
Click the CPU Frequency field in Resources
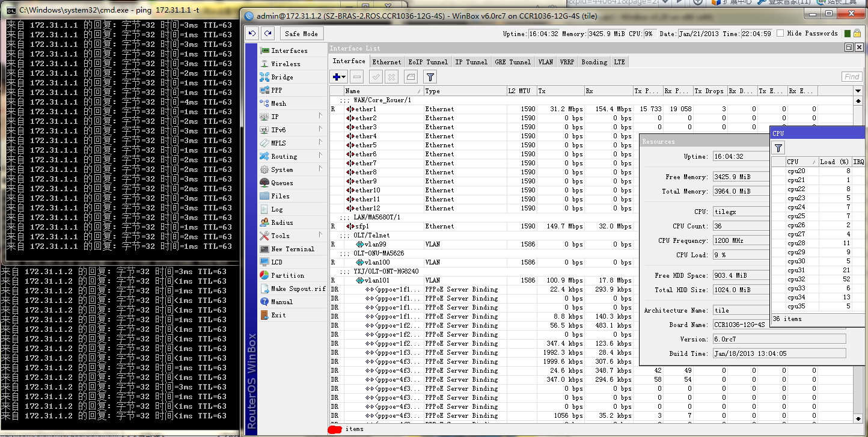click(741, 240)
